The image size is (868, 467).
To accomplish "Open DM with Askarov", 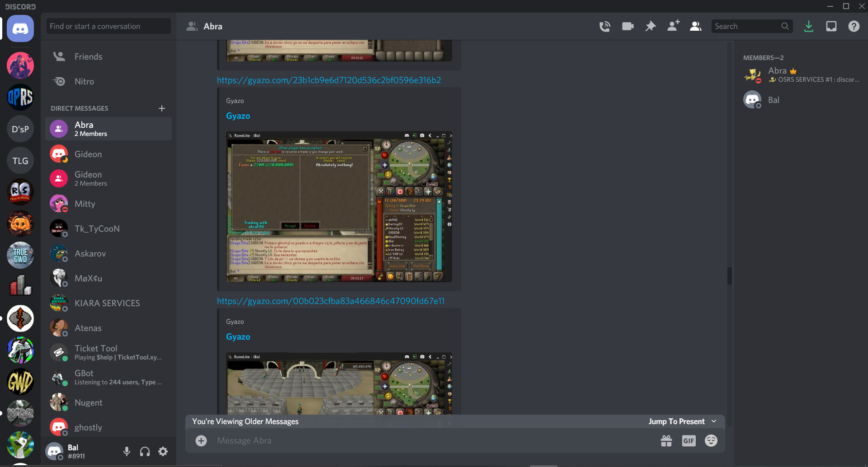I will [x=108, y=253].
